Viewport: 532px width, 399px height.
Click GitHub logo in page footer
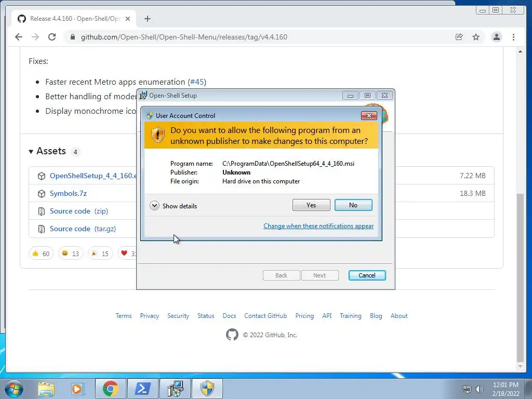click(232, 335)
